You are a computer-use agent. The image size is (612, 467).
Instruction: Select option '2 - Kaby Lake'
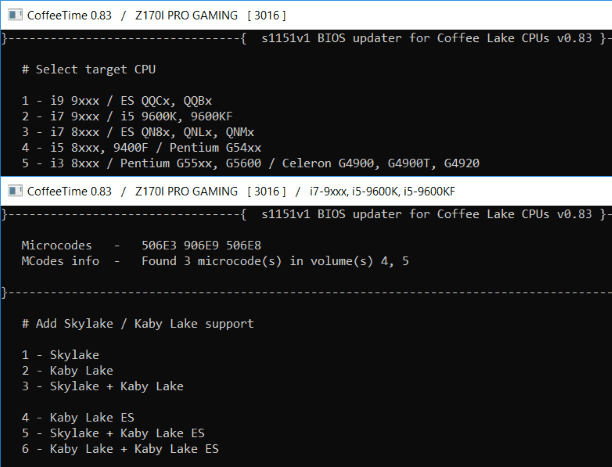coord(68,371)
